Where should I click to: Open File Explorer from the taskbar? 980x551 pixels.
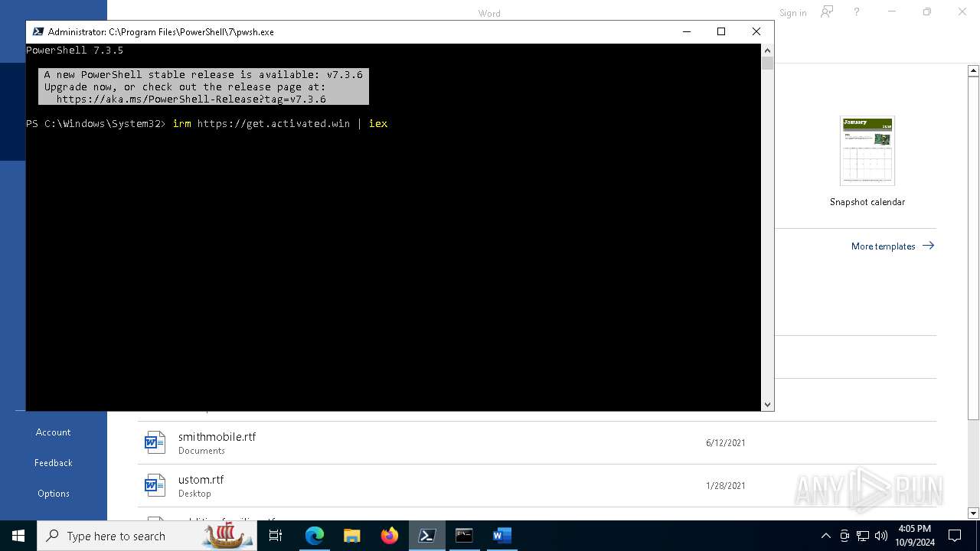tap(352, 536)
